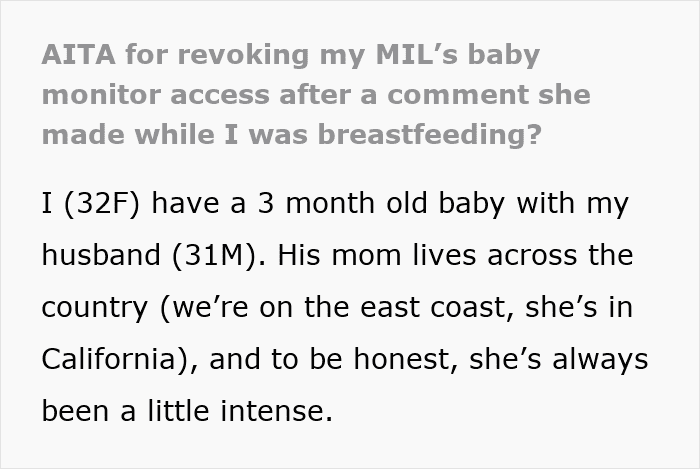700x469 pixels.
Task: Click the word "across" in the paragraph
Action: click(x=532, y=256)
